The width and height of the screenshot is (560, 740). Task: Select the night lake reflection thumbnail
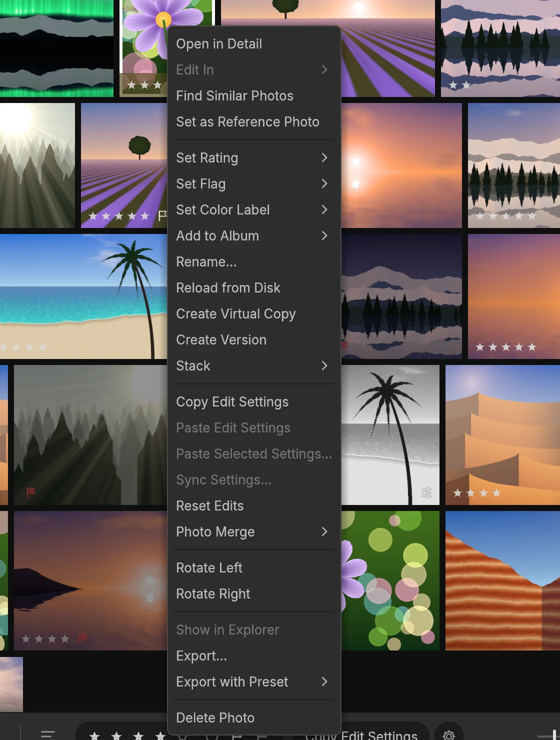point(401,296)
